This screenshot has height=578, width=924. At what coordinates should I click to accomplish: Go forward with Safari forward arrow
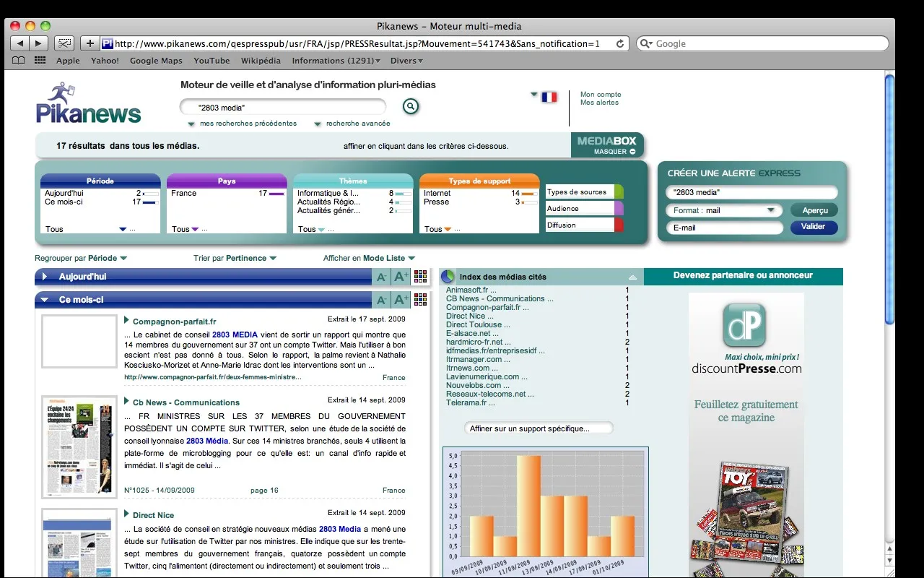[x=39, y=43]
